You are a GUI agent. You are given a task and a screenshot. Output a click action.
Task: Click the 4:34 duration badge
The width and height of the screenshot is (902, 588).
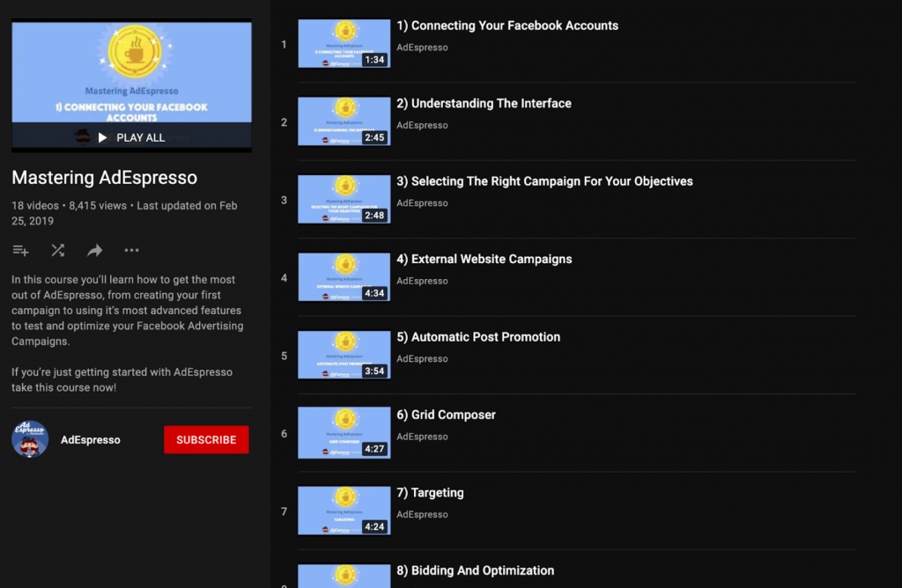[374, 293]
